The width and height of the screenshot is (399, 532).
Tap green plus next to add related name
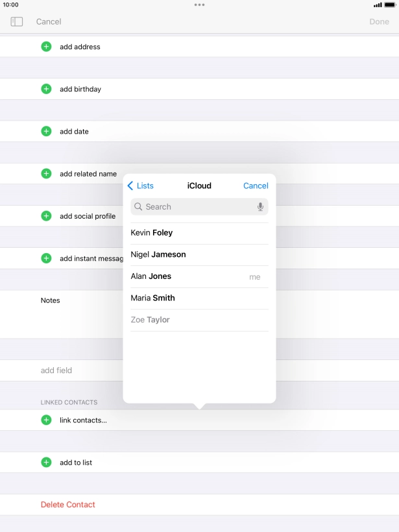click(46, 173)
